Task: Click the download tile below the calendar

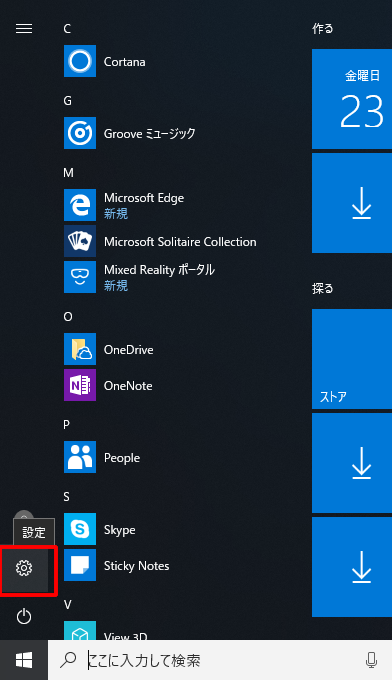Action: pyautogui.click(x=352, y=203)
